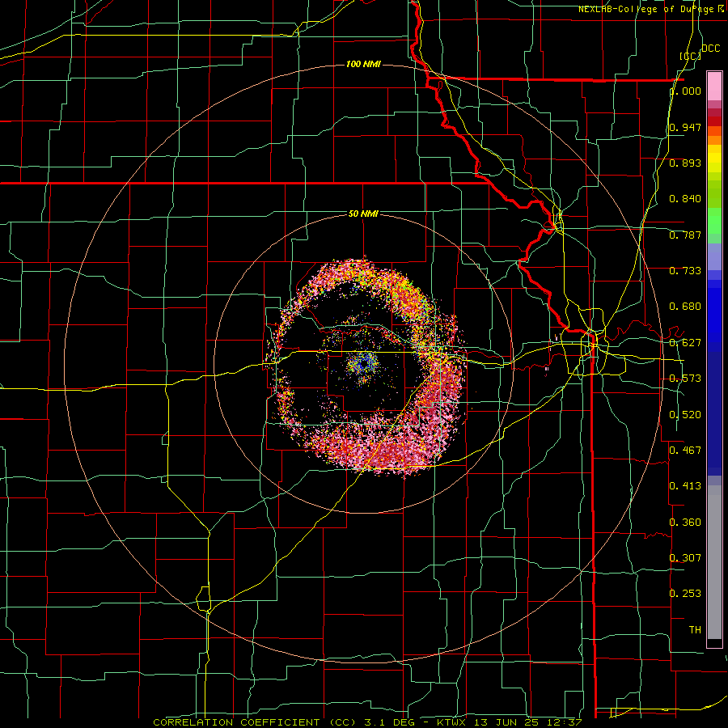Click the 0.253 legend value
This screenshot has height=728, width=728.
pos(685,594)
